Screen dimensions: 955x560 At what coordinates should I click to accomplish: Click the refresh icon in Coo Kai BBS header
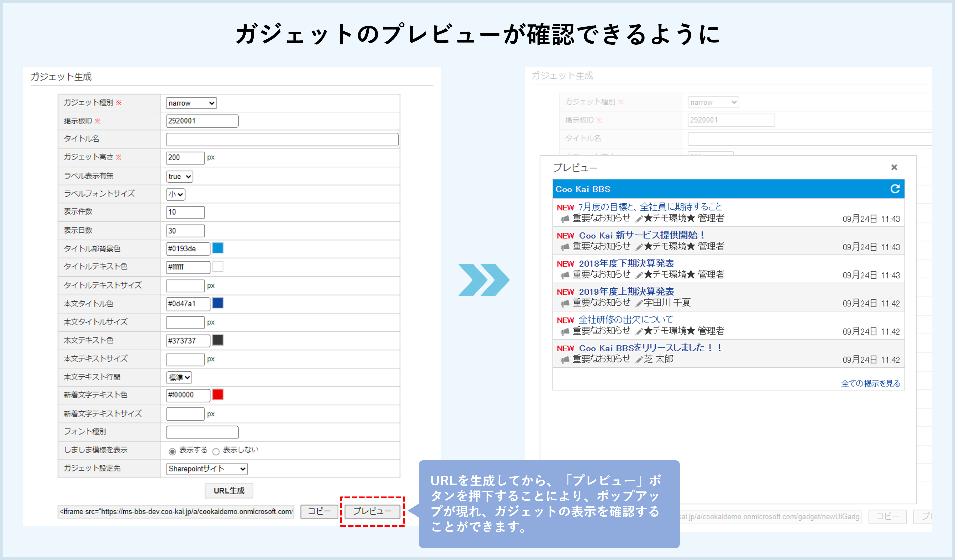coord(895,189)
